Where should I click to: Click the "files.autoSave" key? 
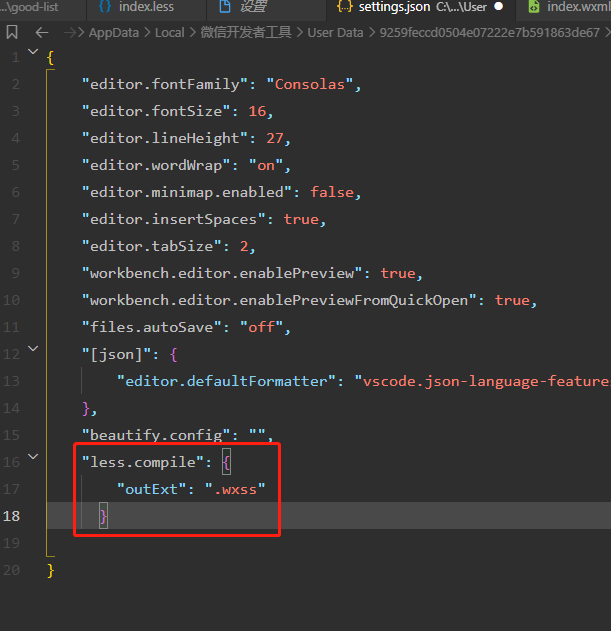click(151, 327)
